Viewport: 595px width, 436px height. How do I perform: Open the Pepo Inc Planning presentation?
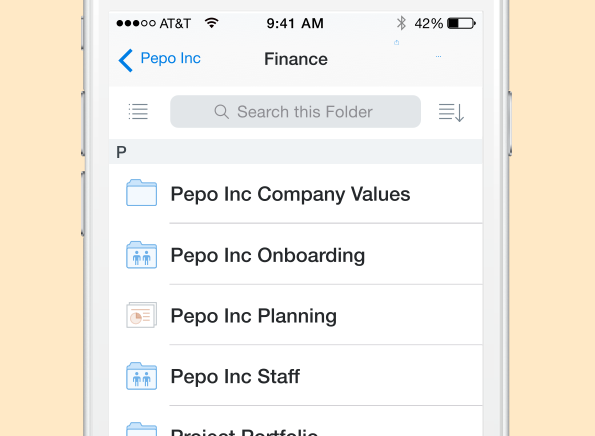tap(296, 315)
